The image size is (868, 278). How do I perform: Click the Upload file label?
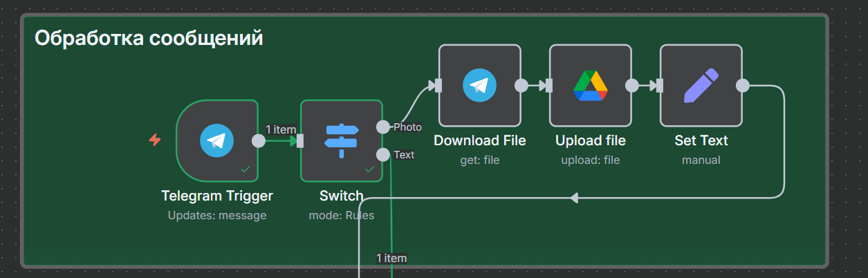coord(591,141)
